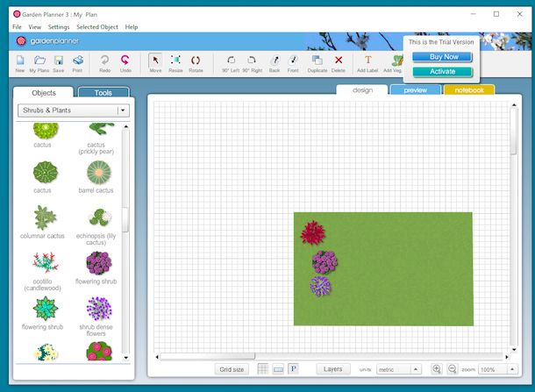The width and height of the screenshot is (535, 392).
Task: Click the gardenplanner logo icon
Action: (x=21, y=41)
